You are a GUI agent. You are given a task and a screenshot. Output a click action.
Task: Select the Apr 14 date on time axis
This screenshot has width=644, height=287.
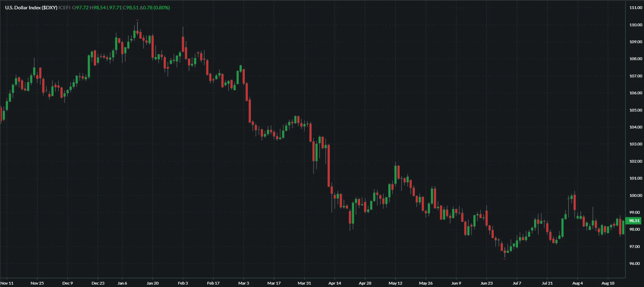click(x=335, y=283)
